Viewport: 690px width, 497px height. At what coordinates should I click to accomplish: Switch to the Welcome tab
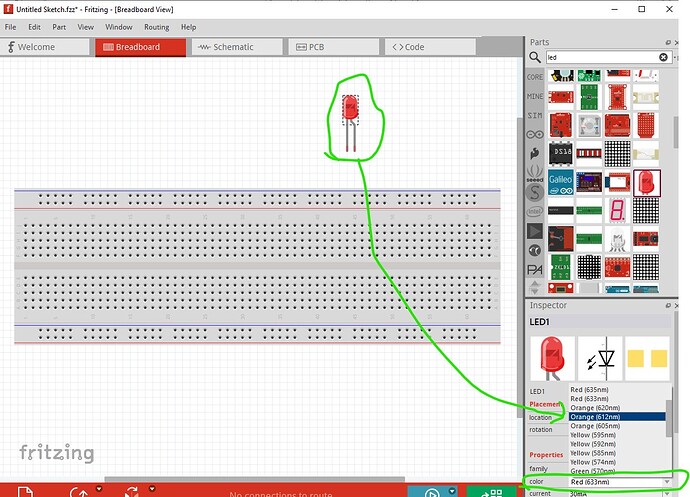pyautogui.click(x=44, y=47)
